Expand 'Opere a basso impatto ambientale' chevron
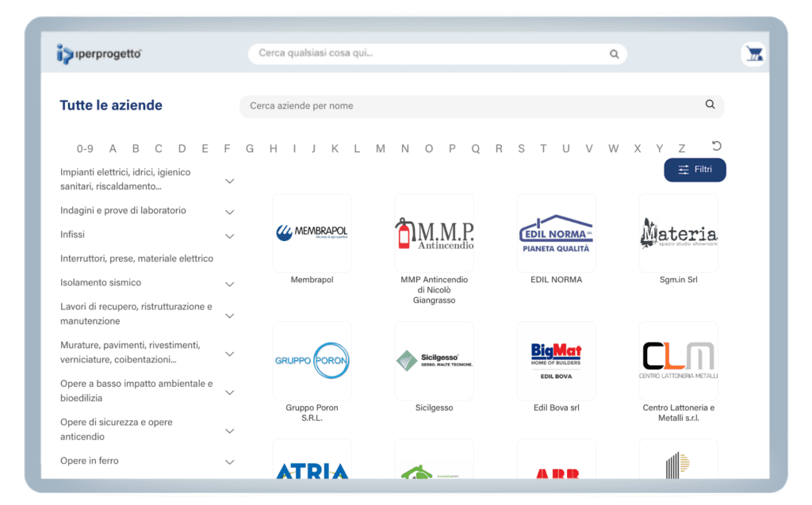812x505 pixels. [229, 392]
